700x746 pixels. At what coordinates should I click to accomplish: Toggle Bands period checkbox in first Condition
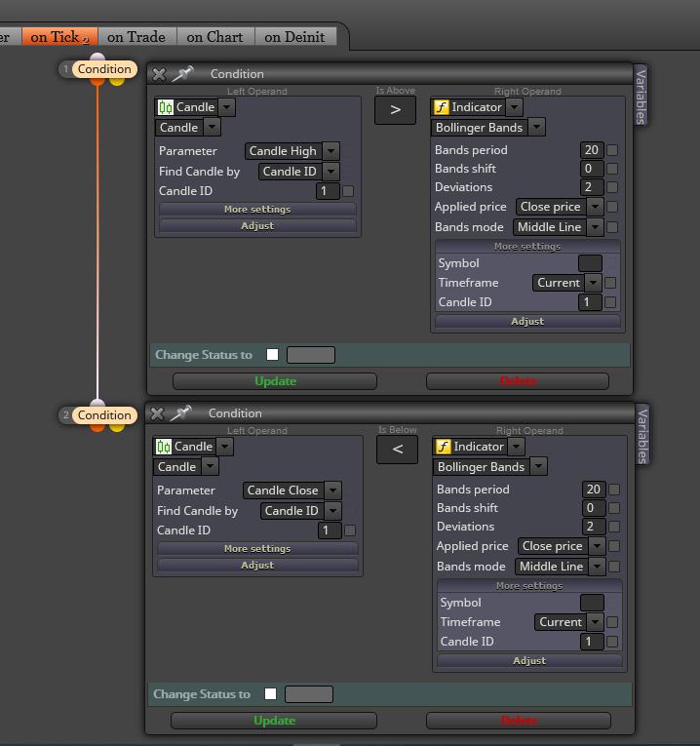(612, 150)
